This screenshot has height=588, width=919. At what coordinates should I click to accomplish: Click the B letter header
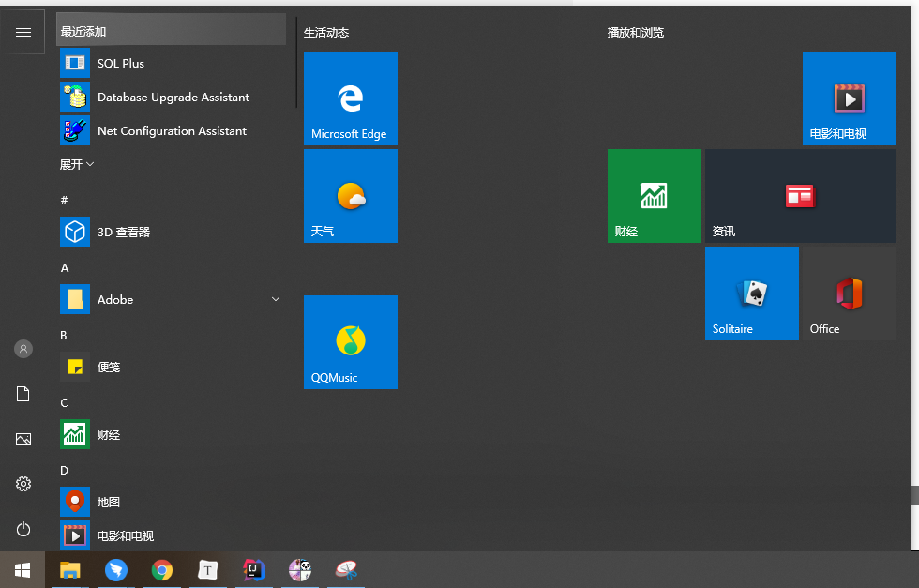point(64,336)
